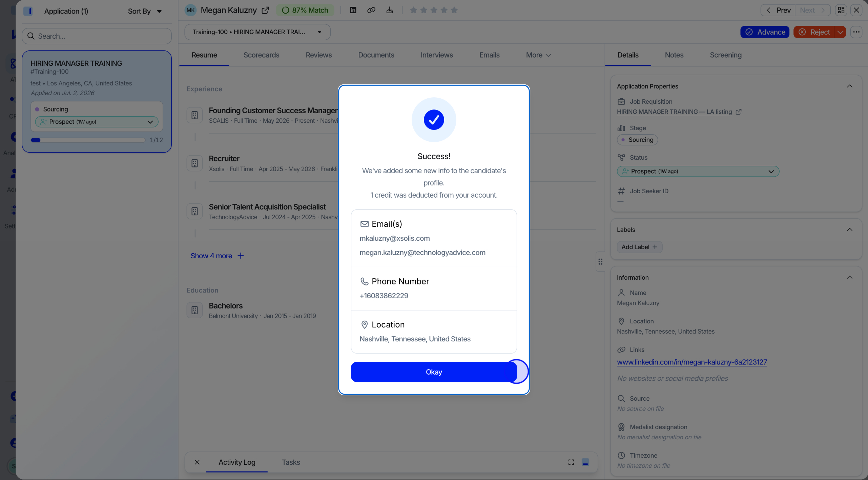868x480 pixels.
Task: Open the HIRING MANAGER TRAINING — LA listing link
Action: pyautogui.click(x=674, y=112)
